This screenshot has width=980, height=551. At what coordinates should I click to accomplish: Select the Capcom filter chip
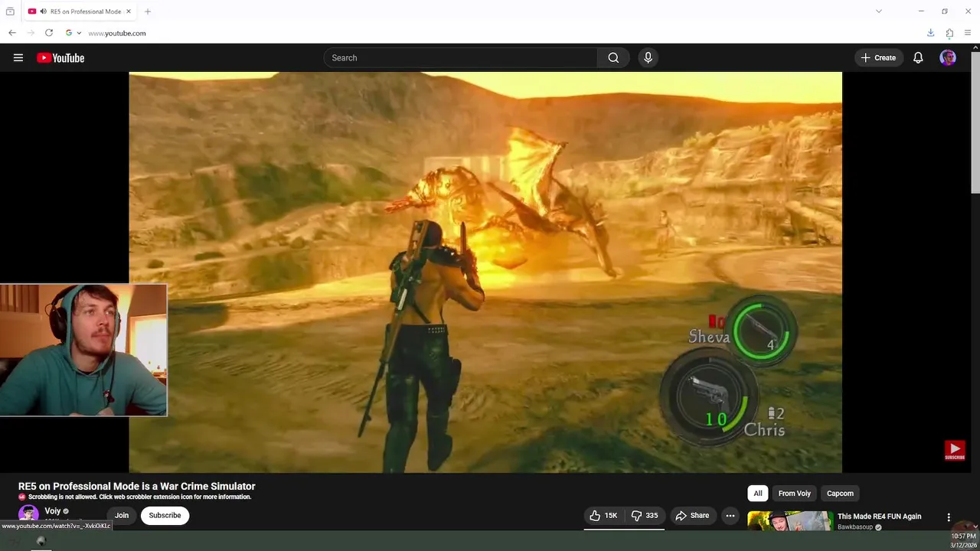(x=840, y=494)
